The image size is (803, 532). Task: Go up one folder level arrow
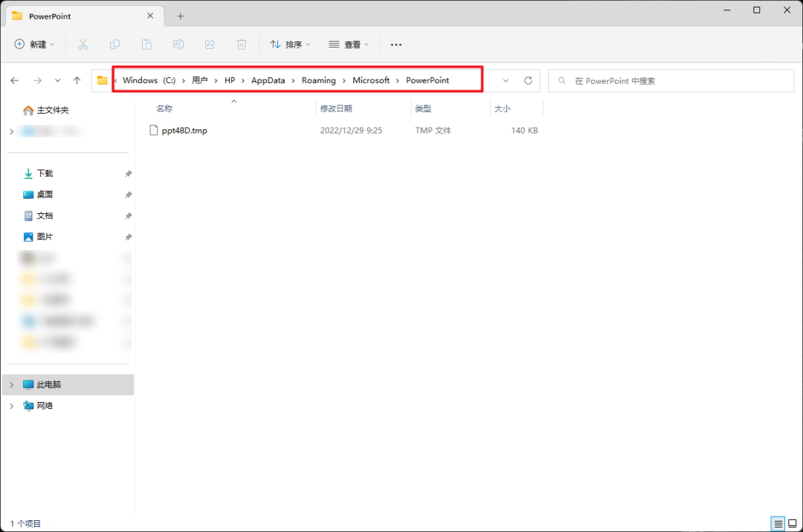(x=77, y=80)
